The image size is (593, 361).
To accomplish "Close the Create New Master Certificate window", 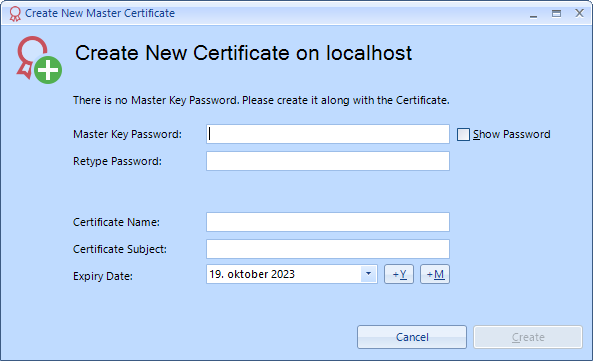I will point(579,13).
